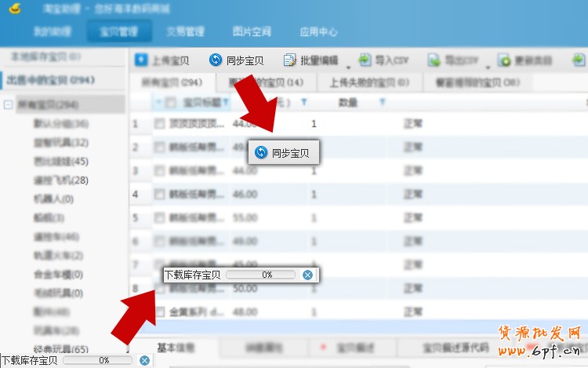Toggle the select-all checkbox in table header
This screenshot has width=588, height=368.
[170, 103]
